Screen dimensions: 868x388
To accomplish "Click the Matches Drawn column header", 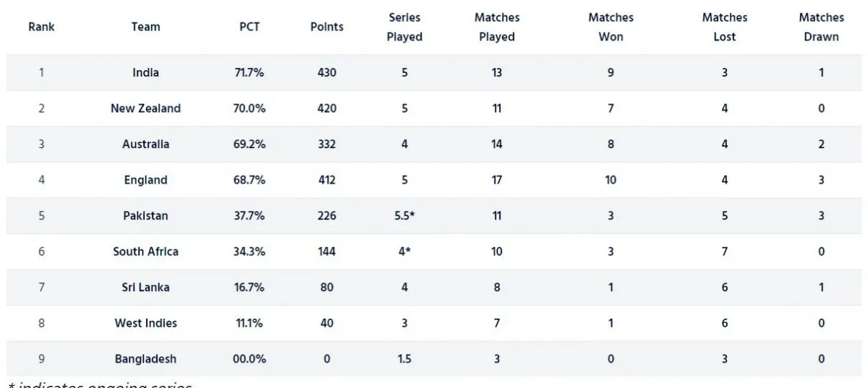I will [821, 27].
